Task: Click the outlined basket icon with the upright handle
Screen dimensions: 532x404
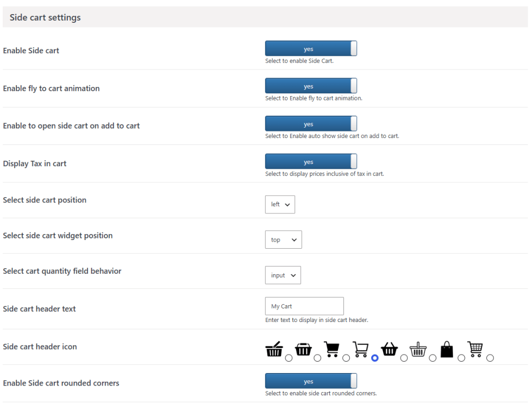Action: (x=418, y=349)
